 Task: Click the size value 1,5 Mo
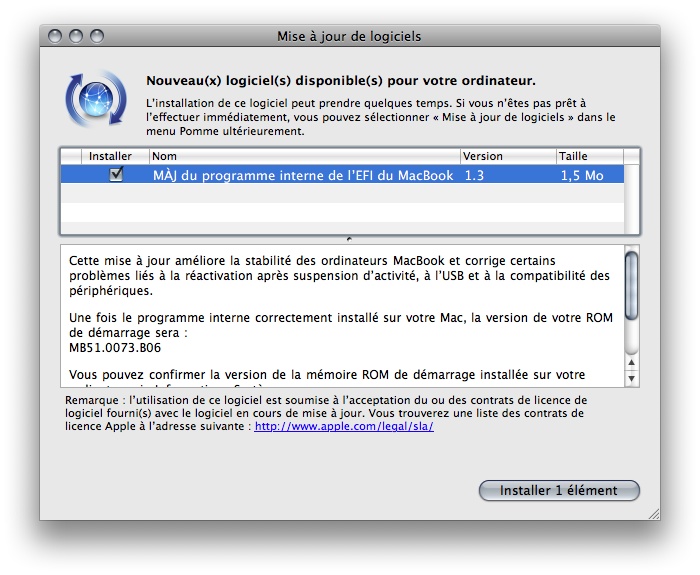(x=582, y=175)
